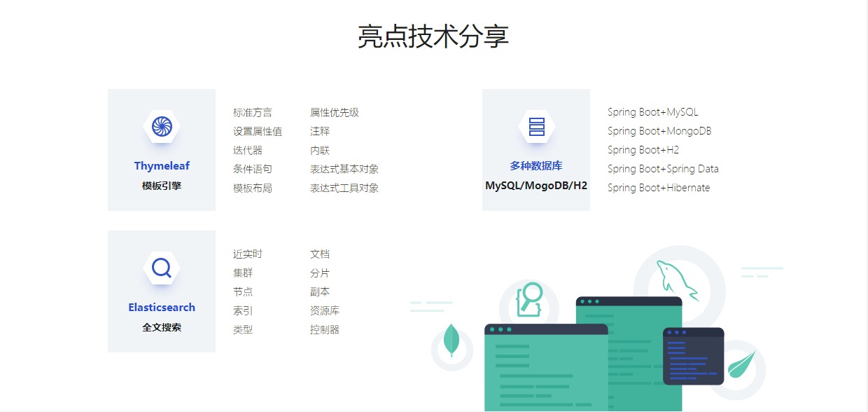
Task: Click the Elasticsearch magnifier hexagon icon
Action: click(162, 268)
